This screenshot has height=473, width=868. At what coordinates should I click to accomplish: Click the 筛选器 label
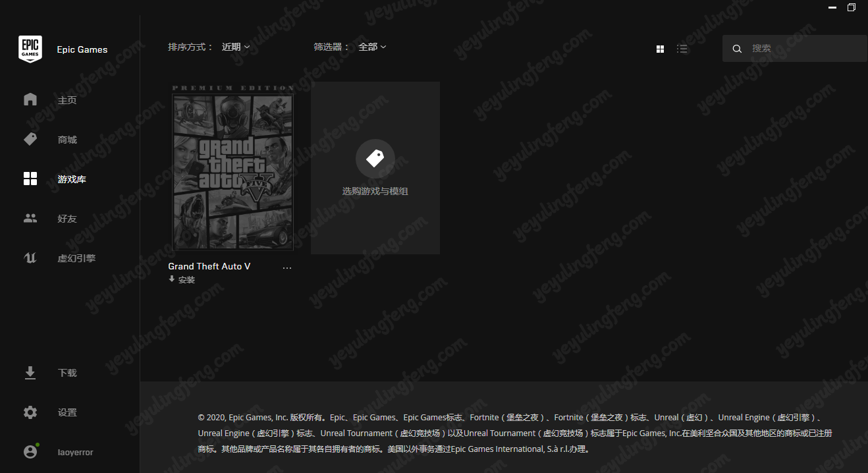tap(331, 47)
